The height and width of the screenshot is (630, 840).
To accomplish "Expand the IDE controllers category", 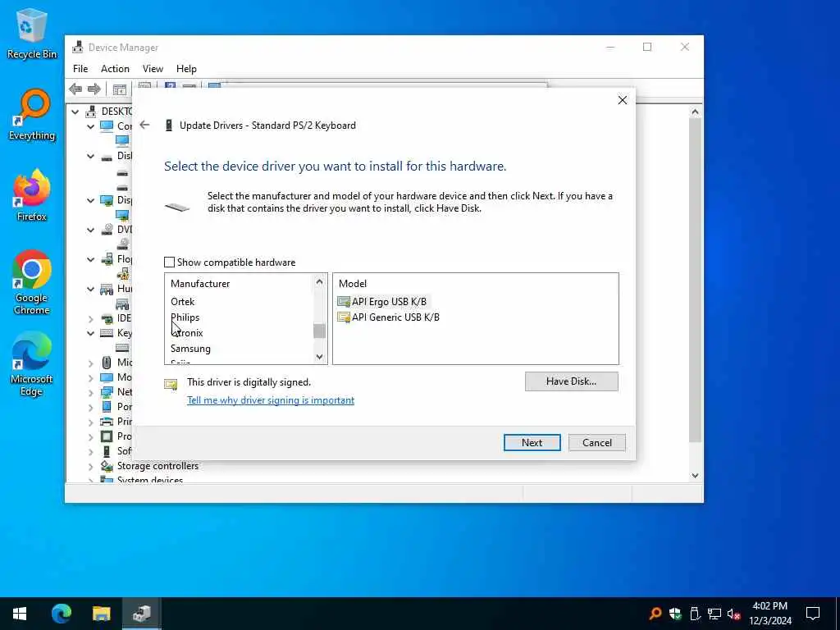I will pyautogui.click(x=90, y=319).
